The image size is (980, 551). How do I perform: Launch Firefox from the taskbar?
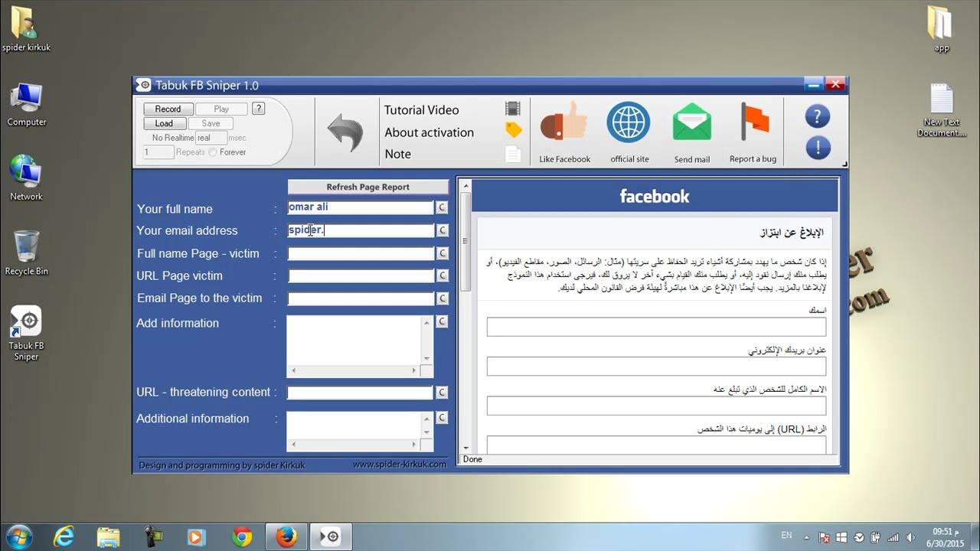[286, 536]
